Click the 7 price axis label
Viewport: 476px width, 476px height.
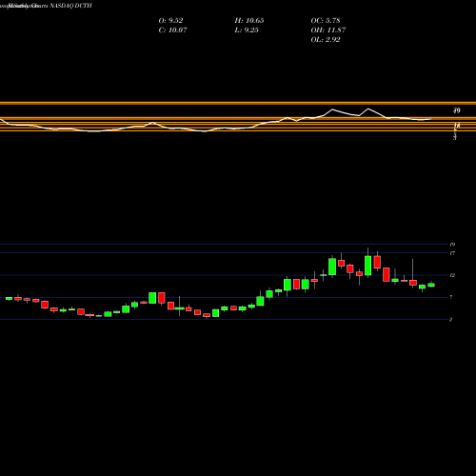coord(451,297)
